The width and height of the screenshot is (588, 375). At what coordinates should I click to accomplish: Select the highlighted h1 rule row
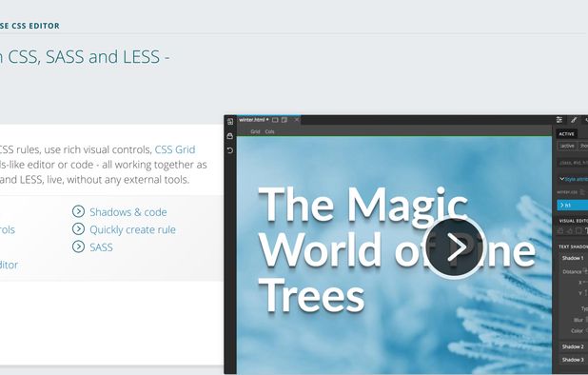coord(573,206)
